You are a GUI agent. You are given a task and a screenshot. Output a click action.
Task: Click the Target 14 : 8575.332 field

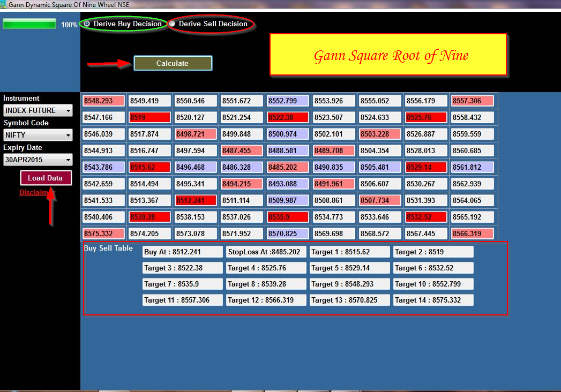click(433, 300)
